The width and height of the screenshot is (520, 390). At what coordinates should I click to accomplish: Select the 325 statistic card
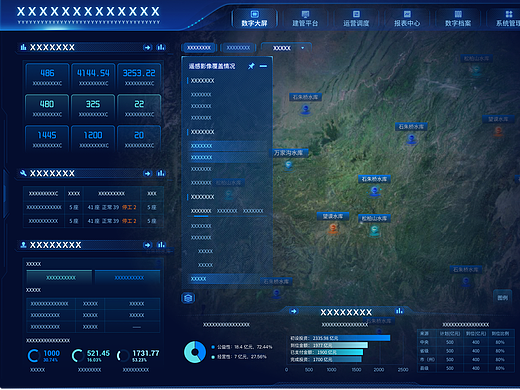coord(93,108)
